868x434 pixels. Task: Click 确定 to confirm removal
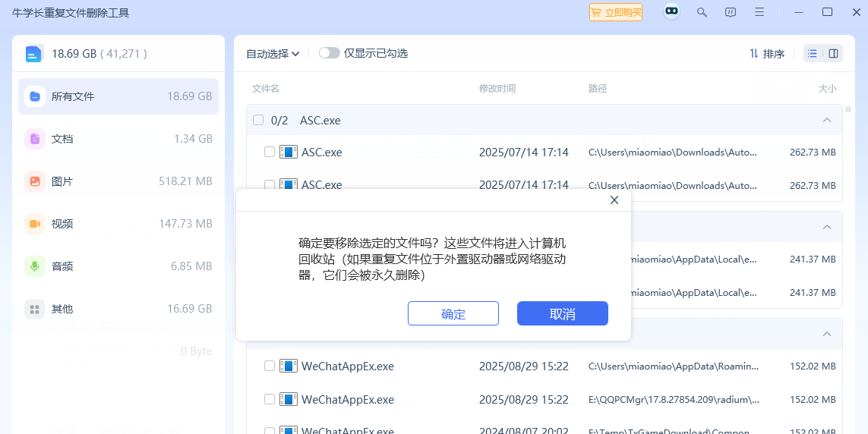pyautogui.click(x=453, y=314)
